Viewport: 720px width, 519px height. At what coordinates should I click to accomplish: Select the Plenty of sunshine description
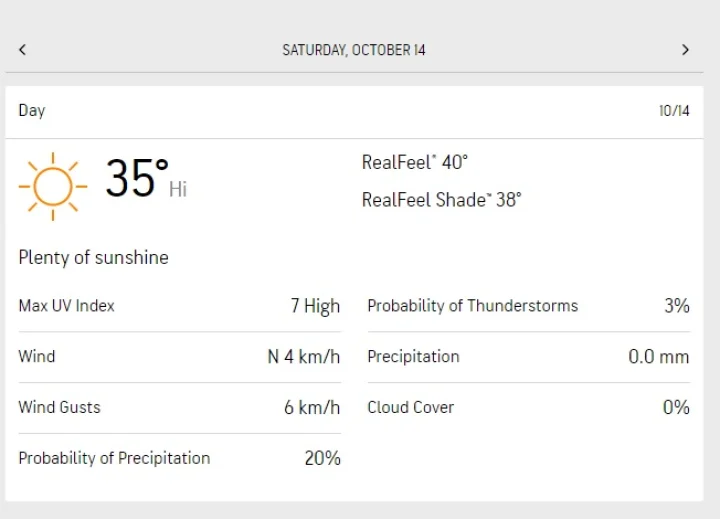[x=93, y=257]
